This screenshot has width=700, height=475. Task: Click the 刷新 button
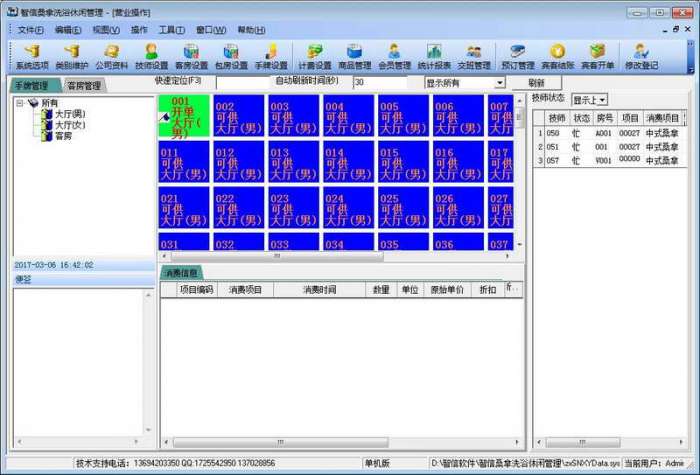[536, 83]
